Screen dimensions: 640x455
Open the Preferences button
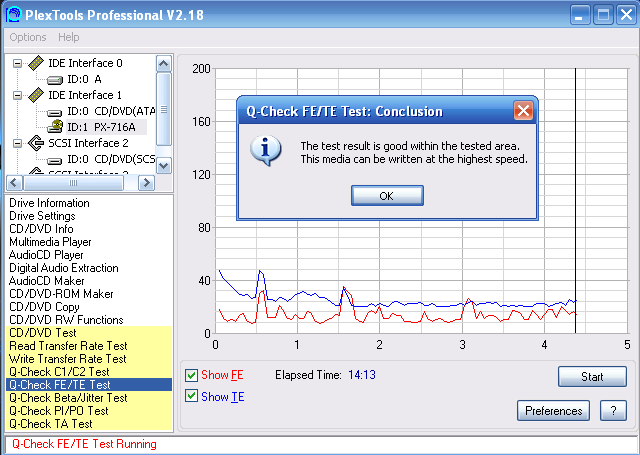[553, 411]
